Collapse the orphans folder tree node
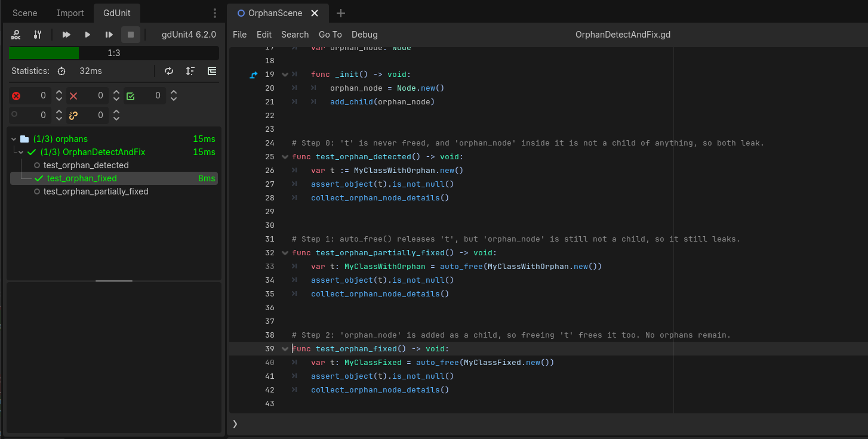The image size is (868, 439). [14, 139]
